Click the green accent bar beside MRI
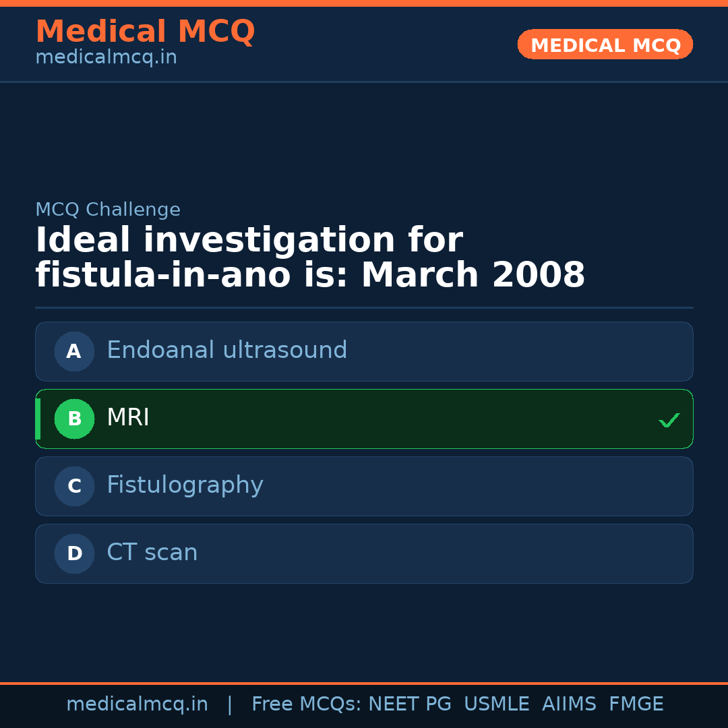 coord(38,419)
